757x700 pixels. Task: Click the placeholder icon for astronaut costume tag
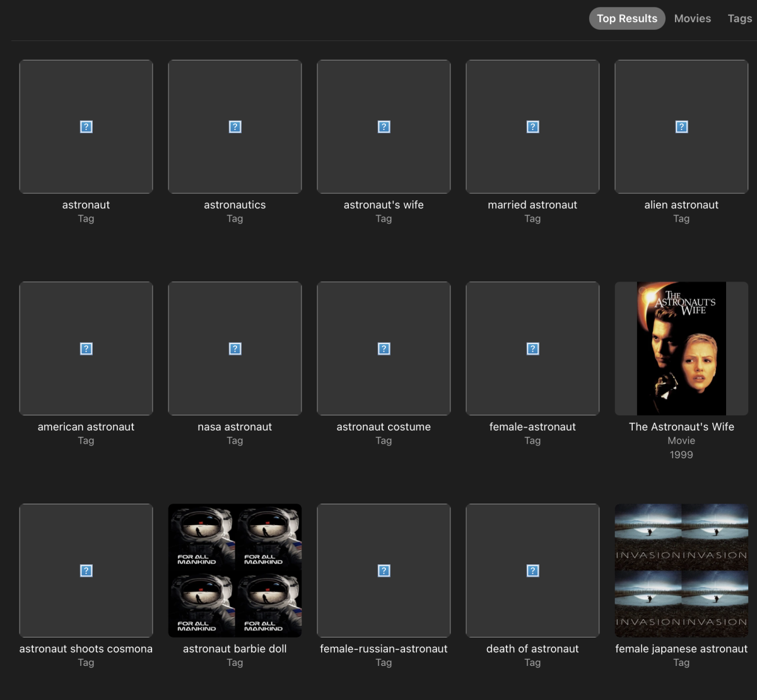coord(384,348)
